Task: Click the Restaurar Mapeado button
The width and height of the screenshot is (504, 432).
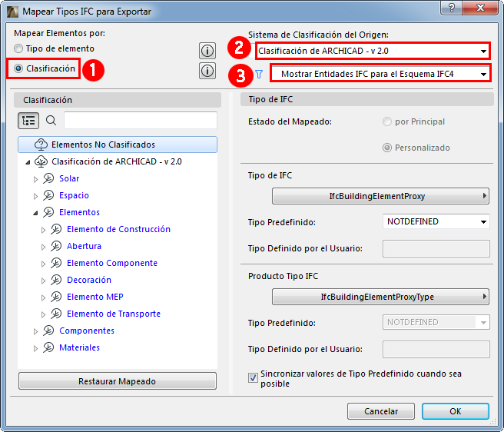Action: pos(118,381)
